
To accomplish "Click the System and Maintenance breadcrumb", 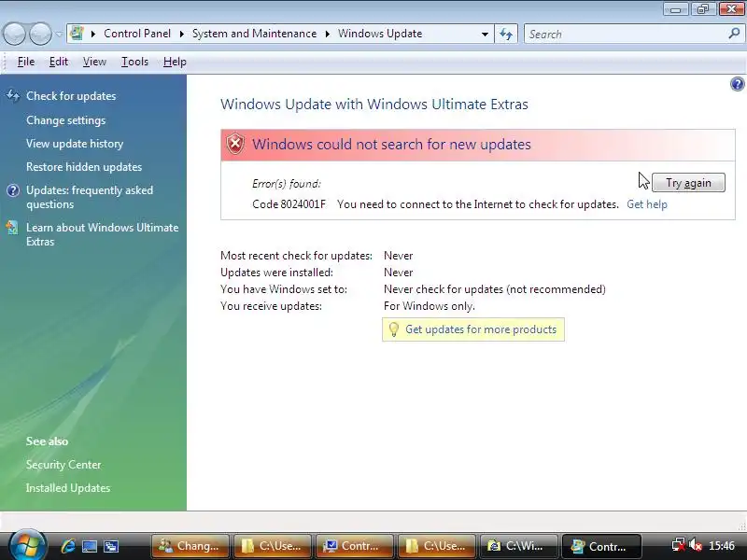I will 254,34.
